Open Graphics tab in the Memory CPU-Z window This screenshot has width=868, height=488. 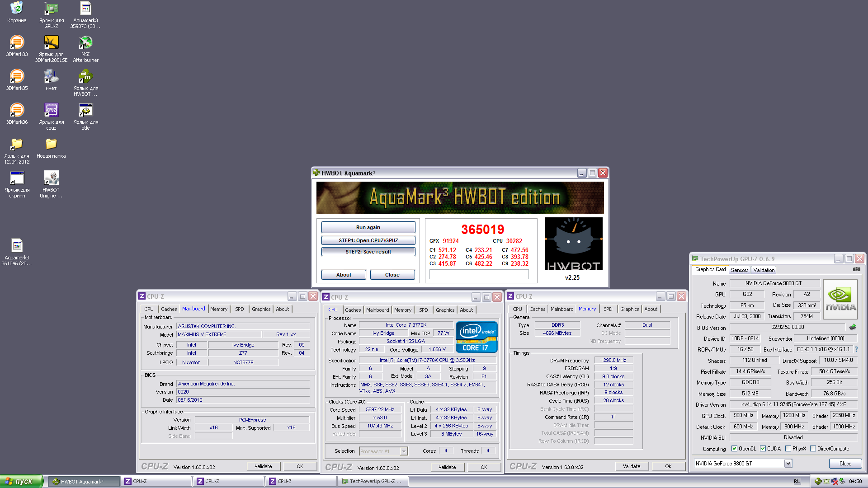tap(629, 309)
